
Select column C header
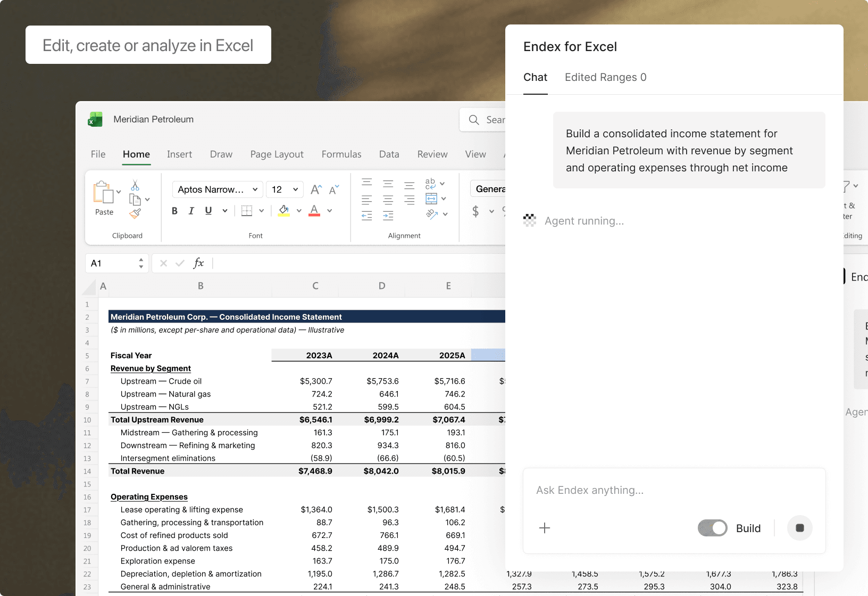tap(315, 286)
